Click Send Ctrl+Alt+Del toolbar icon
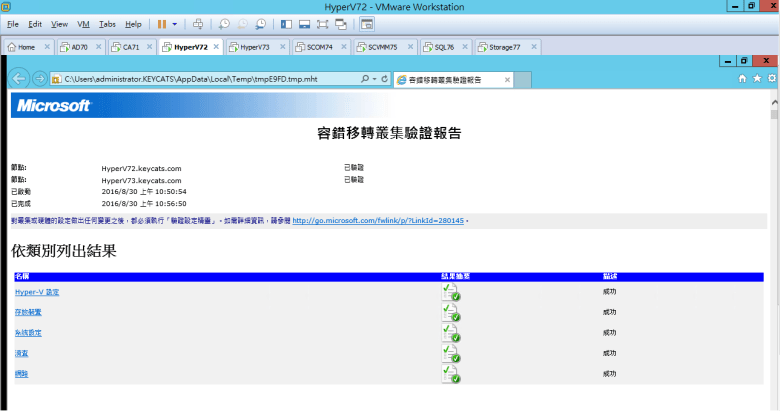The image size is (780, 411). (198, 23)
